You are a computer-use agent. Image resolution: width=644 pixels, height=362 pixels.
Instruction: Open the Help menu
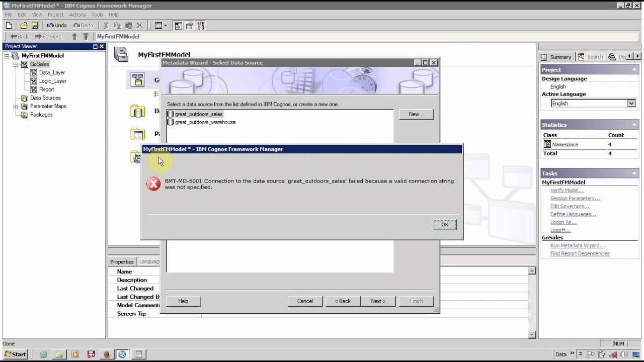[114, 15]
